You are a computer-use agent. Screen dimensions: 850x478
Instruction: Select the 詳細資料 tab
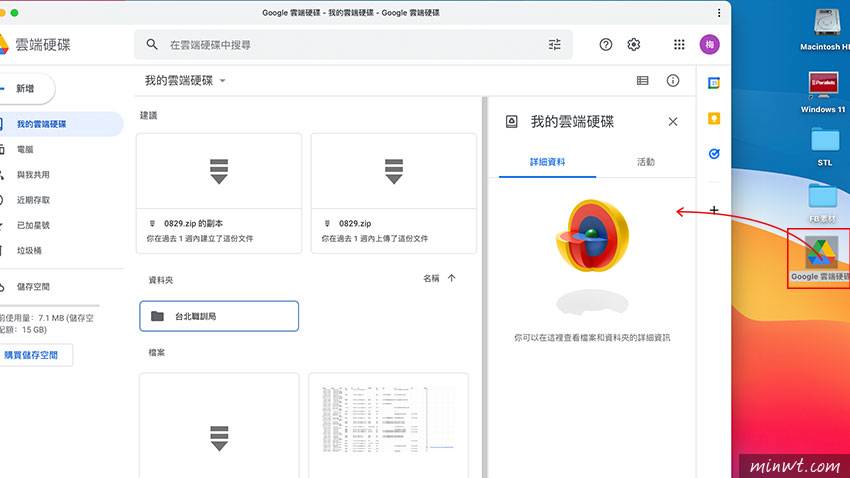coord(548,162)
